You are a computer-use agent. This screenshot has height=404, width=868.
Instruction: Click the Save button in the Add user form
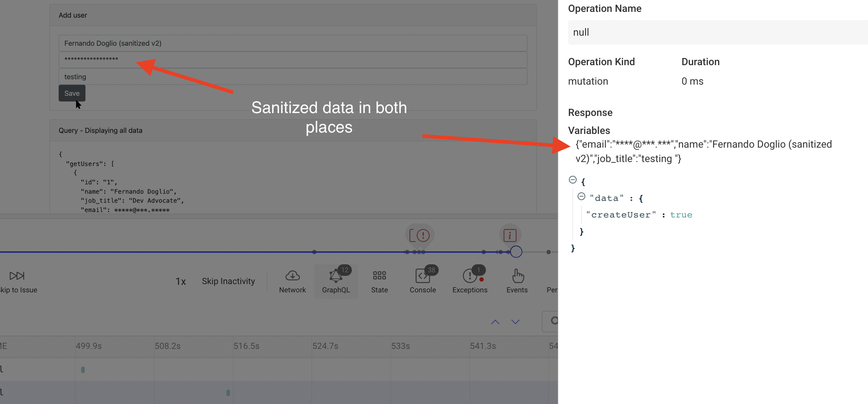point(72,93)
